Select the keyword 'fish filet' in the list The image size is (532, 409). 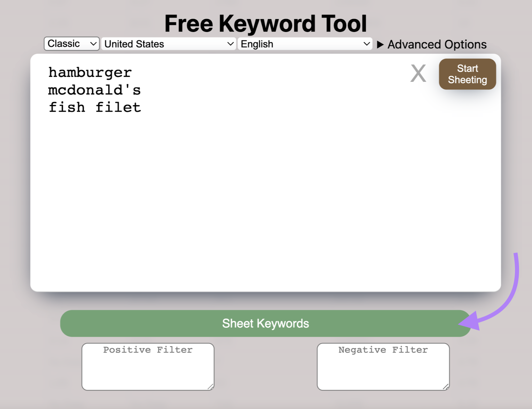(94, 106)
